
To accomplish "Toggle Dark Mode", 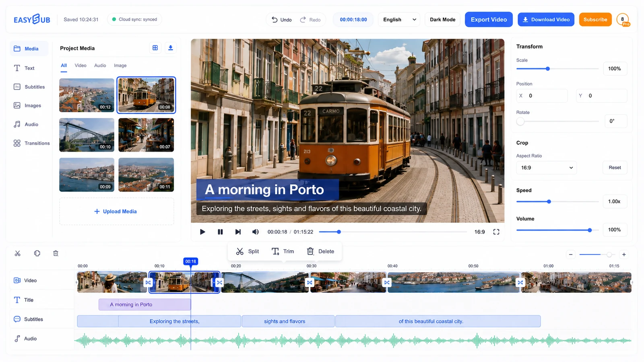I will click(x=443, y=19).
